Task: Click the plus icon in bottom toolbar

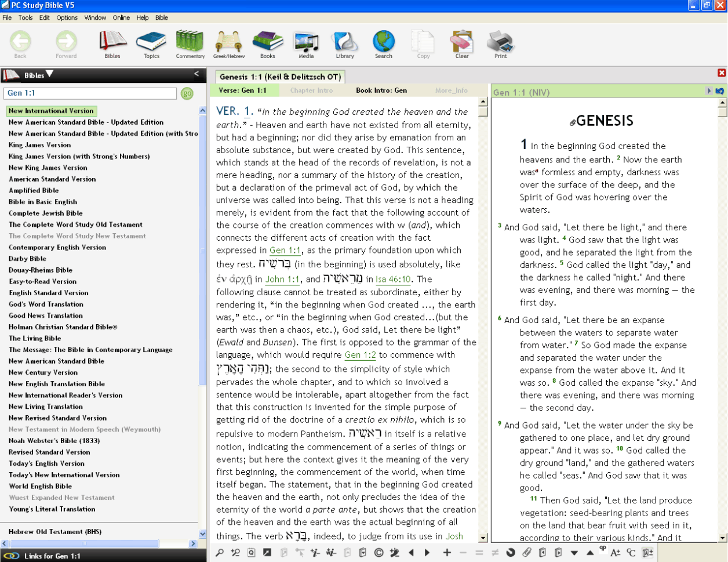Action: click(447, 553)
